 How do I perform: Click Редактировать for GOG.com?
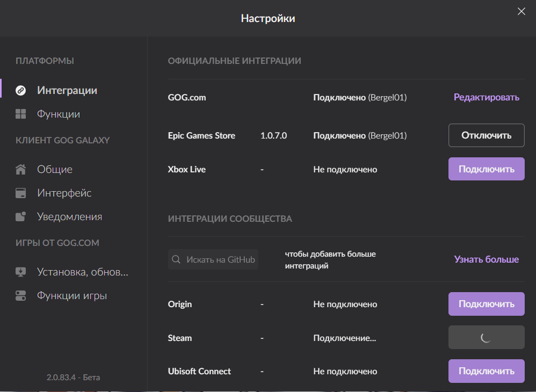click(487, 97)
